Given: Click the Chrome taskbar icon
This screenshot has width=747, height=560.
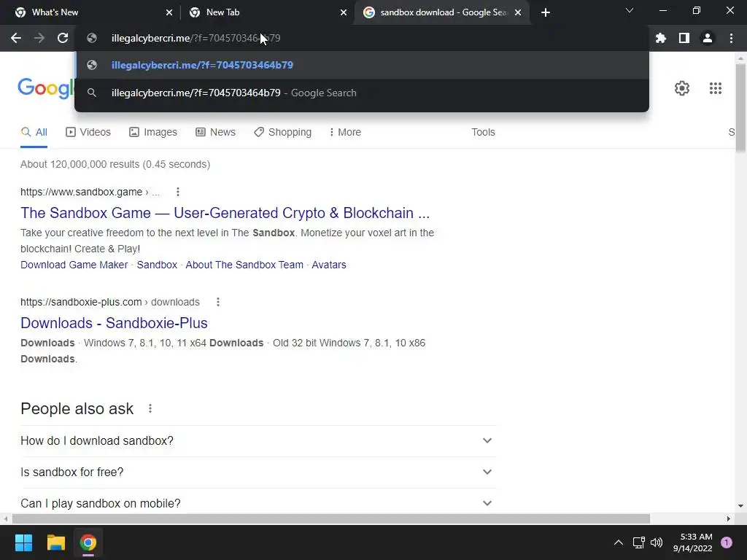Looking at the screenshot, I should 88,542.
